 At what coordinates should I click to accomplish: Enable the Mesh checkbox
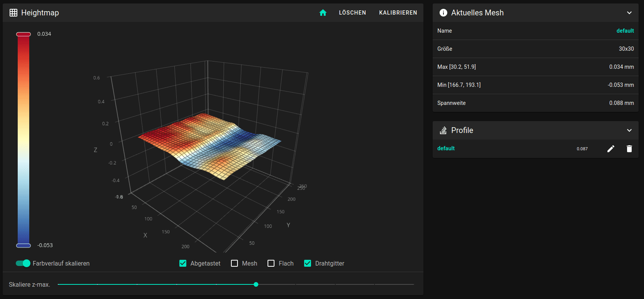coord(234,263)
